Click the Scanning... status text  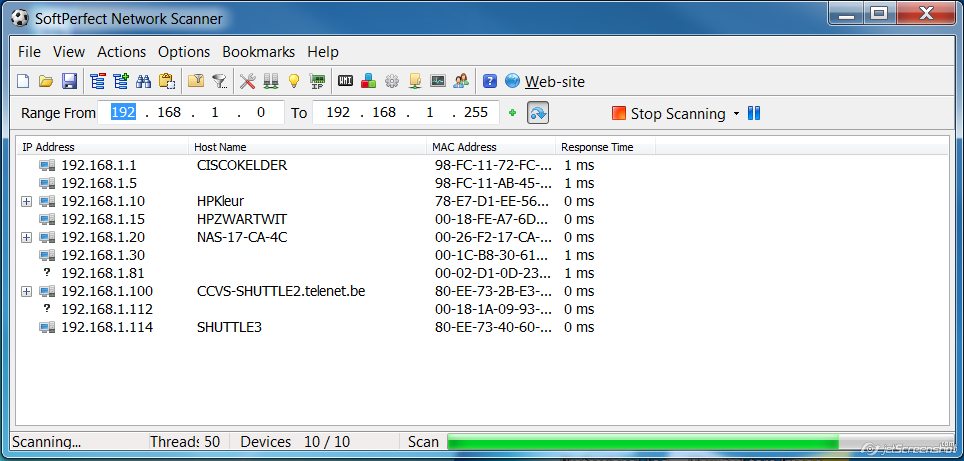(x=47, y=442)
